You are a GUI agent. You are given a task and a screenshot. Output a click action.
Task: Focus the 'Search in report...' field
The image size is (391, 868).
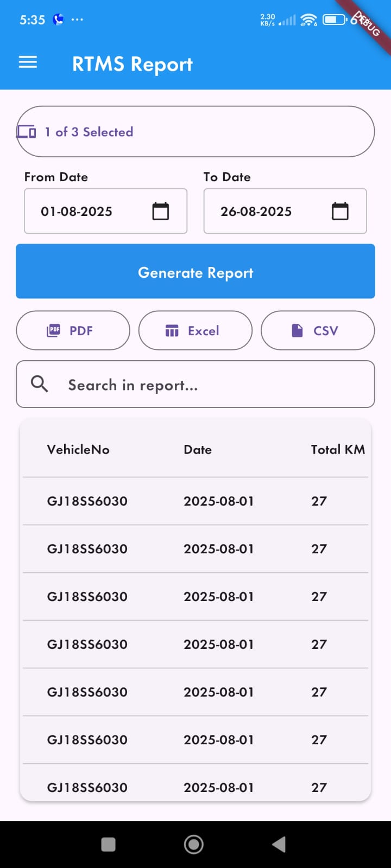[x=206, y=385]
